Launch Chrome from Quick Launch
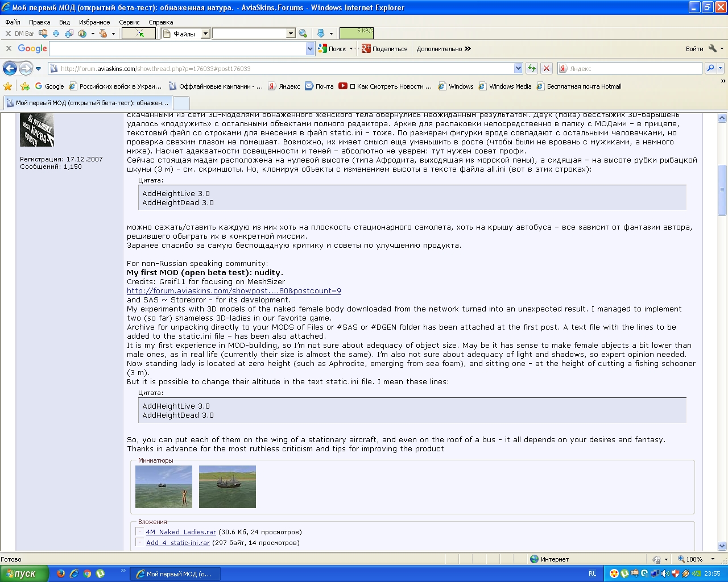 pyautogui.click(x=87, y=573)
